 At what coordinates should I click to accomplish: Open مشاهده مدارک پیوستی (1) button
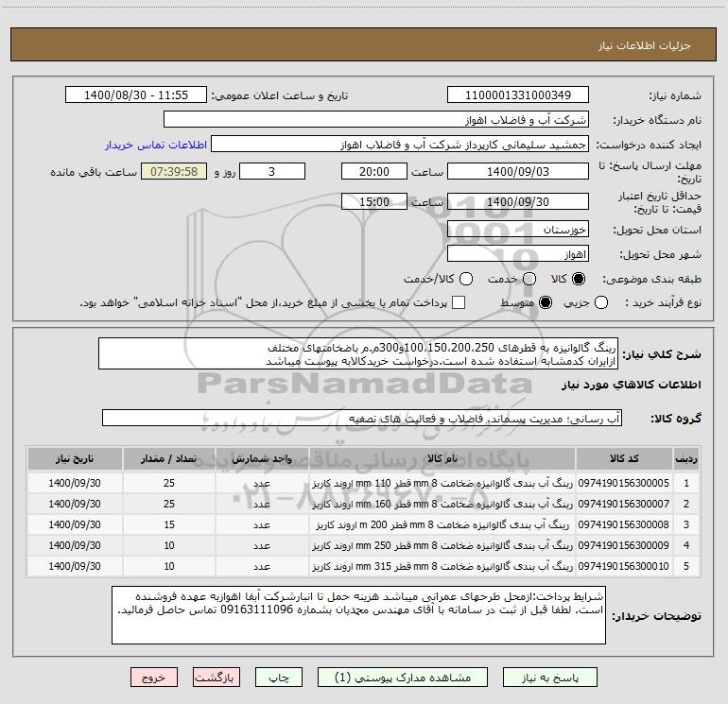403,678
